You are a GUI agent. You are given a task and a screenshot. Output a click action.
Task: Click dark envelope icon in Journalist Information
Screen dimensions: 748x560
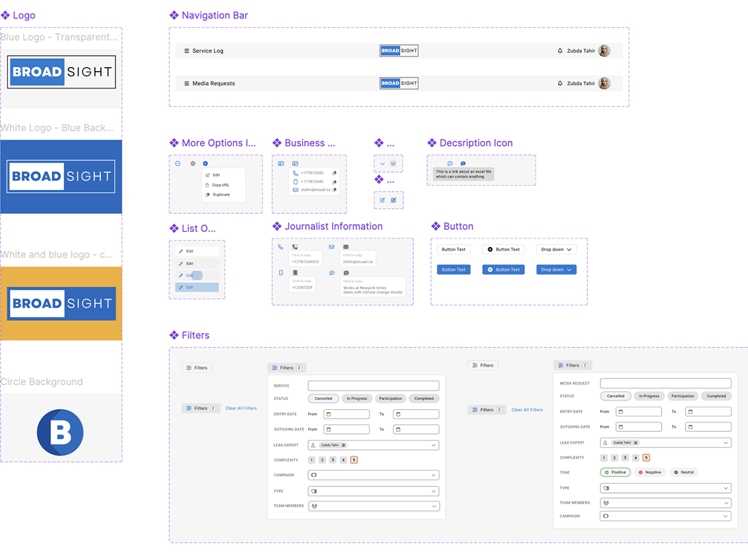click(x=346, y=247)
